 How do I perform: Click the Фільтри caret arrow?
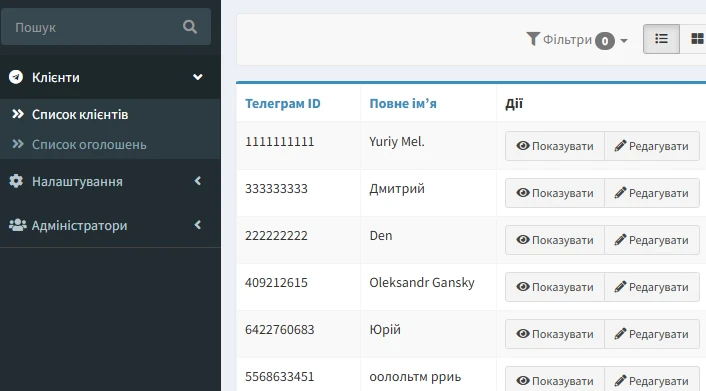624,41
